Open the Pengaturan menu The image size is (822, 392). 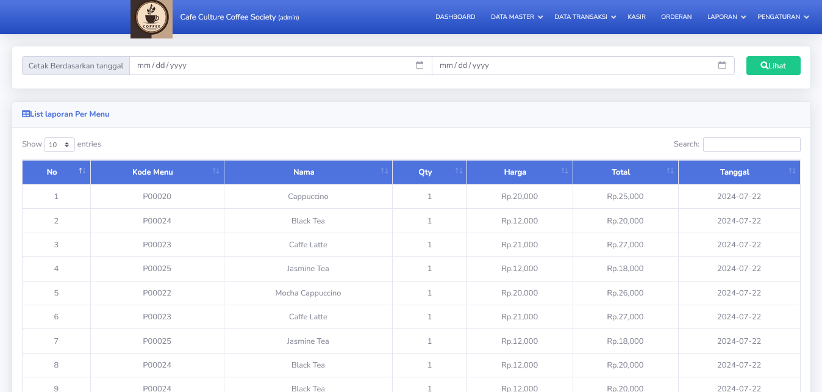click(783, 17)
